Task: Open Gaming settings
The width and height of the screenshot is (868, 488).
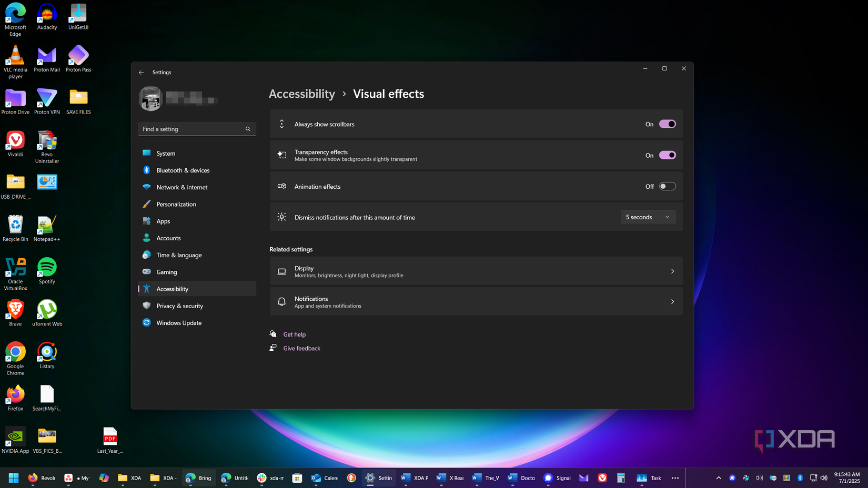Action: click(166, 272)
